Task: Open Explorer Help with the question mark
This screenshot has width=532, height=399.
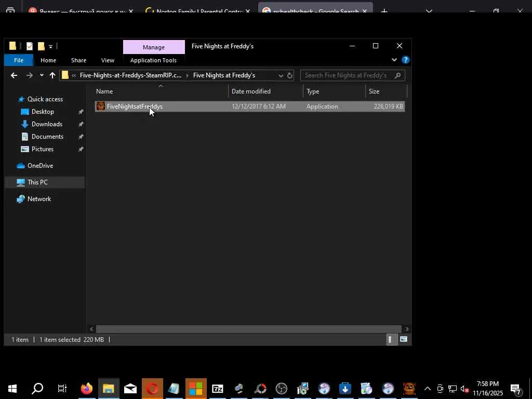Action: [405, 60]
